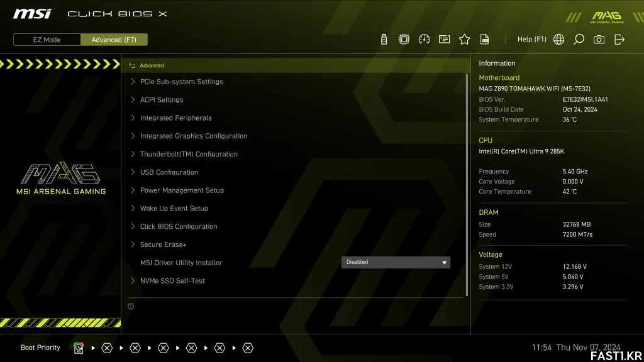The image size is (644, 362).
Task: Click System 5V value 5.040 V
Action: tap(573, 277)
